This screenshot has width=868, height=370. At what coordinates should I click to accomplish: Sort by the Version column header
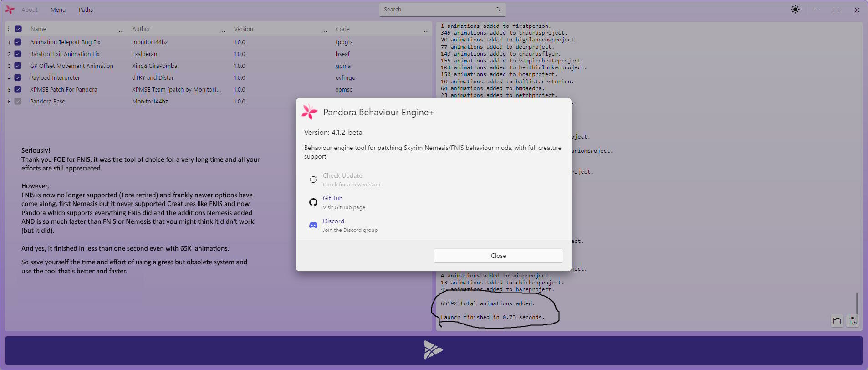pyautogui.click(x=244, y=29)
